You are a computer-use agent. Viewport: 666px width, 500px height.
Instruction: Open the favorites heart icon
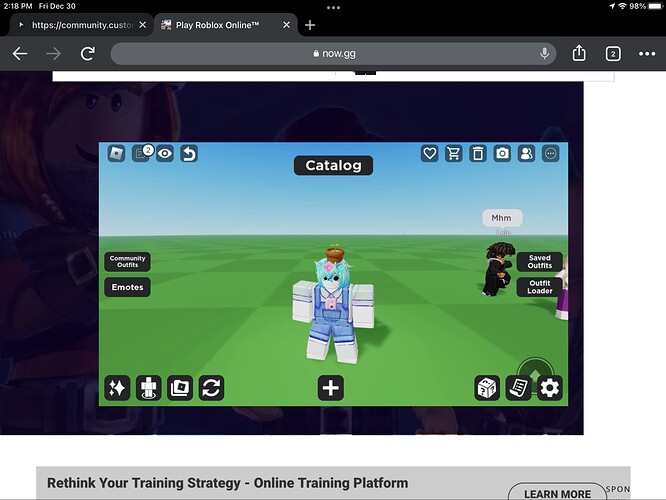[x=430, y=153]
